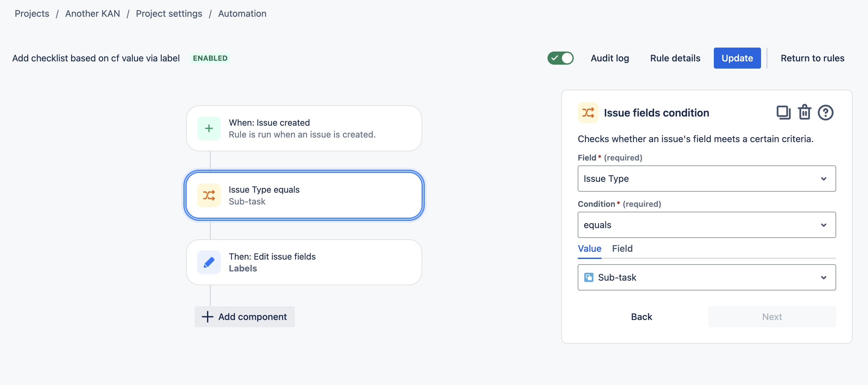Expand the Sub-task value dropdown

pos(707,277)
